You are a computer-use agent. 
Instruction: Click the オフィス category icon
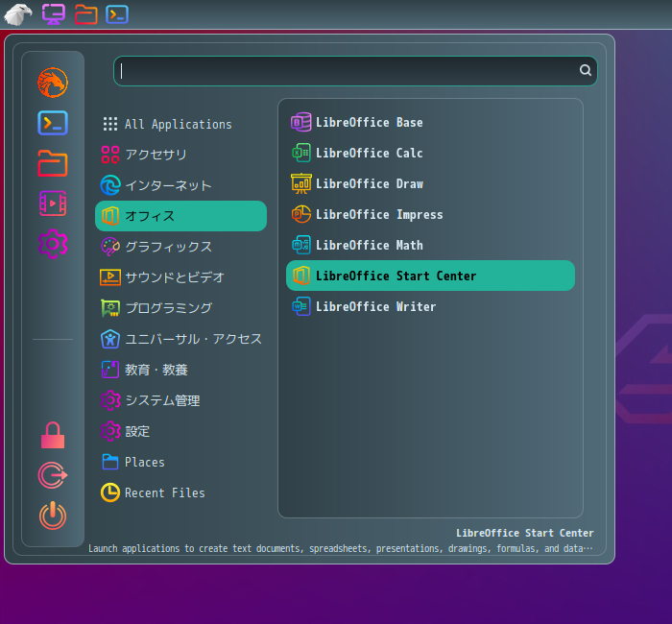(110, 216)
